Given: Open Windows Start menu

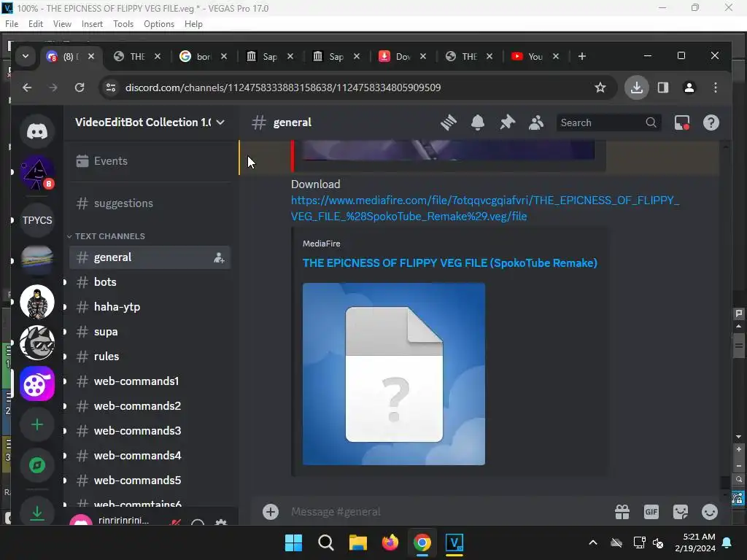Looking at the screenshot, I should 293,542.
